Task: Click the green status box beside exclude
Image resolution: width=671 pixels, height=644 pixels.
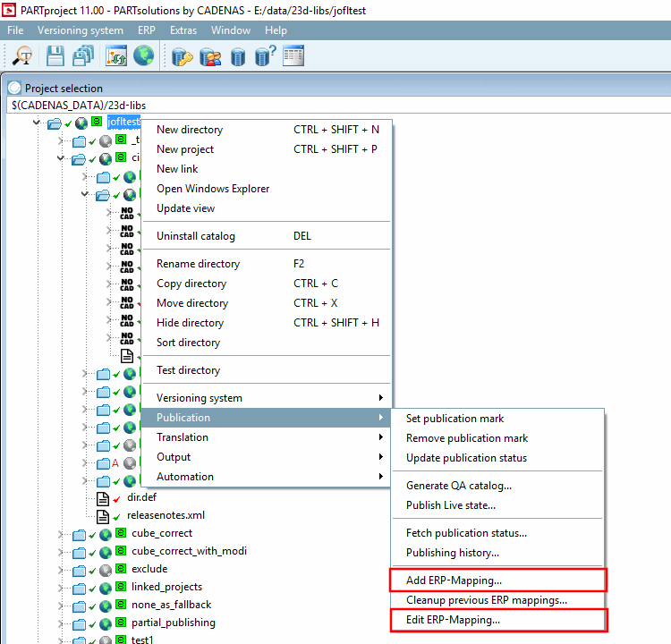Action: [121, 568]
